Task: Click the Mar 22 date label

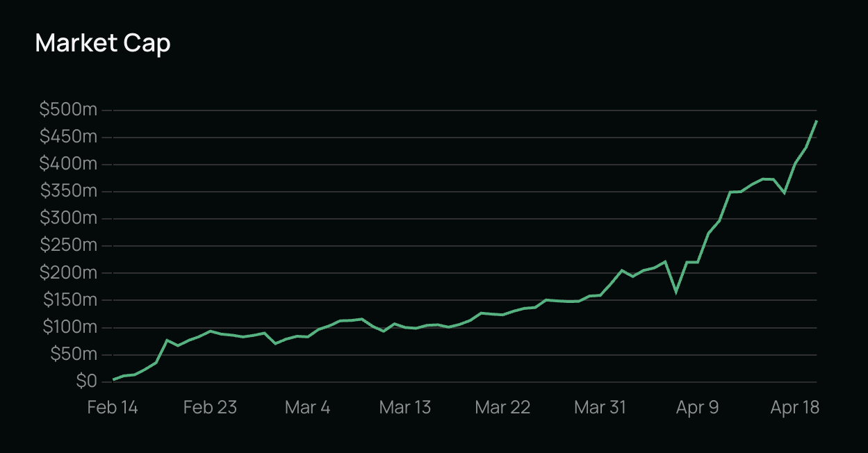Action: pyautogui.click(x=502, y=407)
